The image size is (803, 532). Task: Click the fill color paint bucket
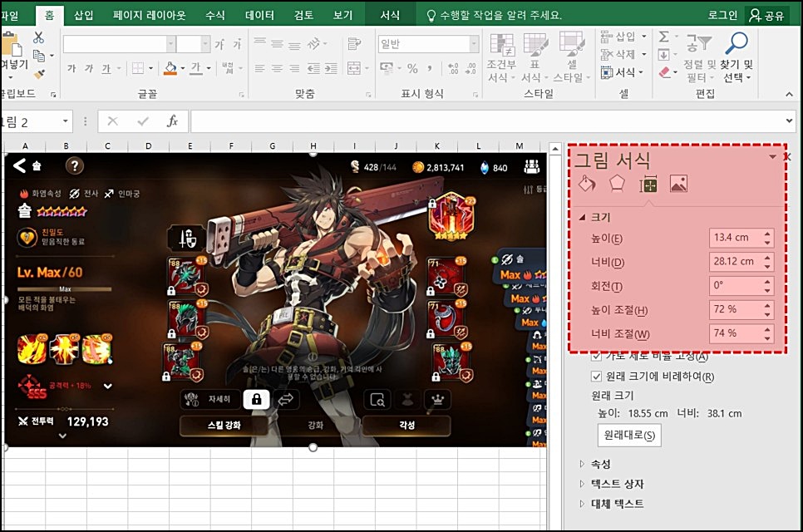click(170, 68)
